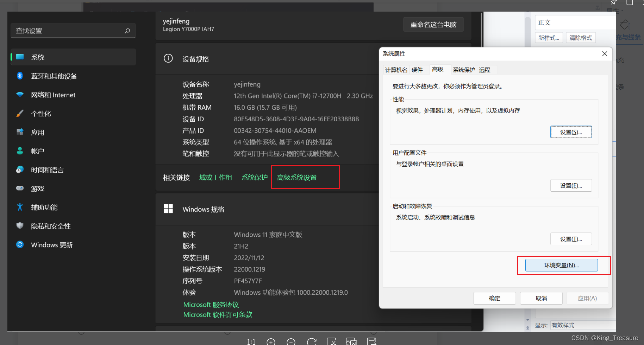Click the Bluetooth icon in sidebar
Screen dimensions: 644x345
(x=20, y=76)
